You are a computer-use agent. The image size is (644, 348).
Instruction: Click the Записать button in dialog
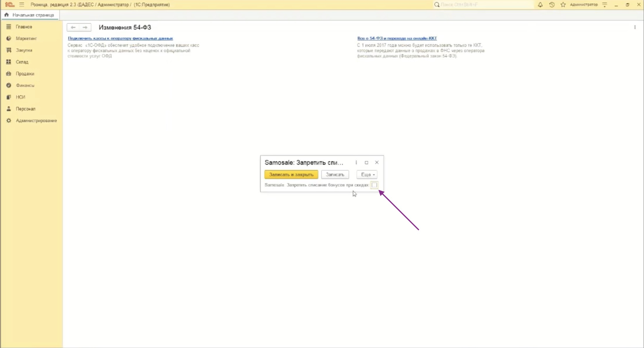pyautogui.click(x=335, y=175)
